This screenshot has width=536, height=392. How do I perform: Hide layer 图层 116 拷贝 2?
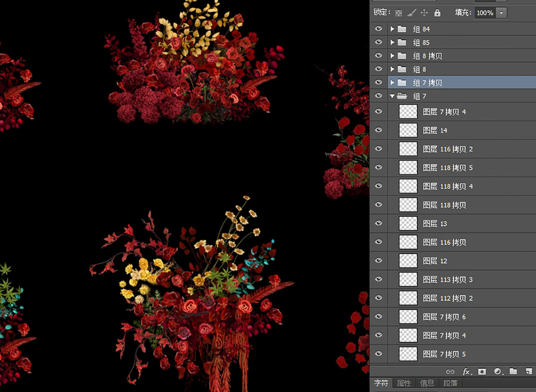(x=378, y=149)
